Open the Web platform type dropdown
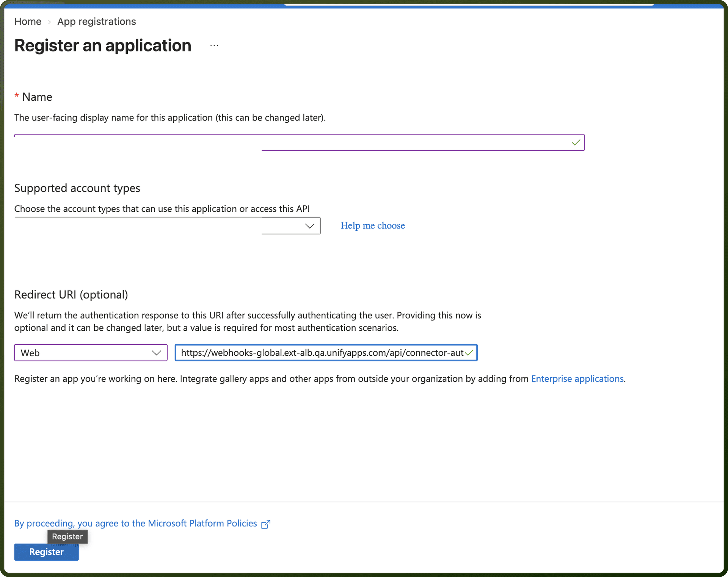This screenshot has width=728, height=577. click(x=91, y=353)
